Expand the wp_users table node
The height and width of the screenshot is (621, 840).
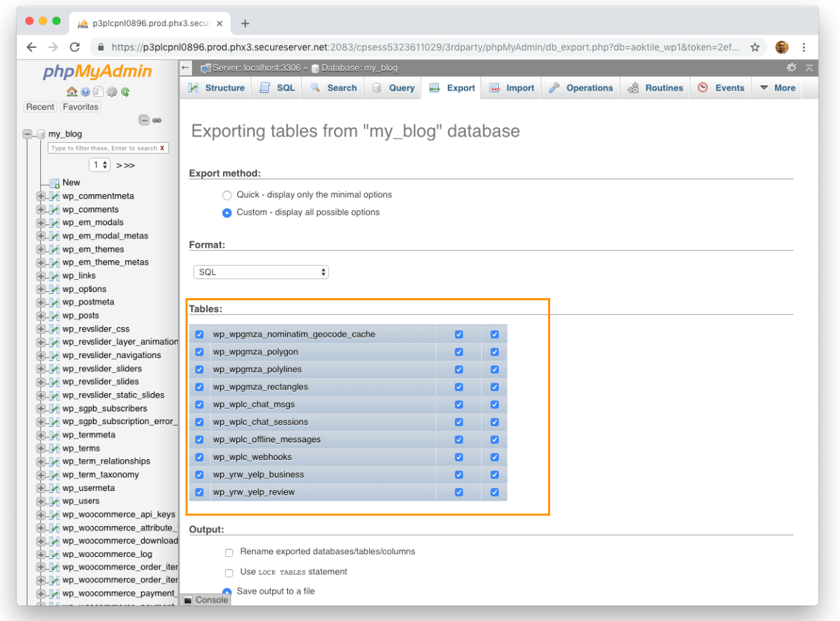pos(41,501)
